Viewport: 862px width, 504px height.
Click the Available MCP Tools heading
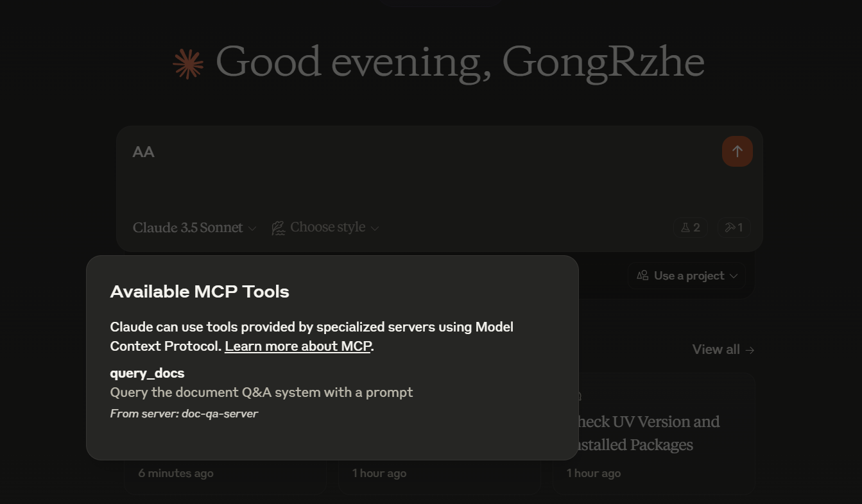click(200, 292)
